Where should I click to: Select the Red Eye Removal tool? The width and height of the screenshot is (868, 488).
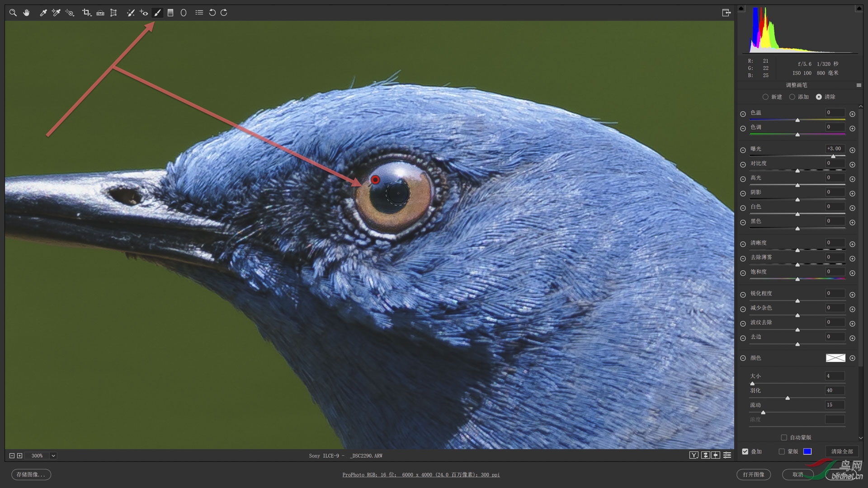tap(144, 13)
